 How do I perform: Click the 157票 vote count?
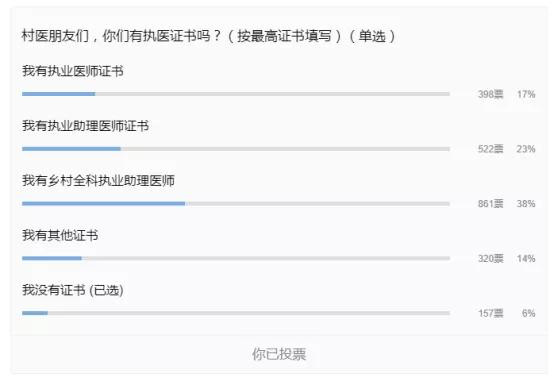[490, 313]
